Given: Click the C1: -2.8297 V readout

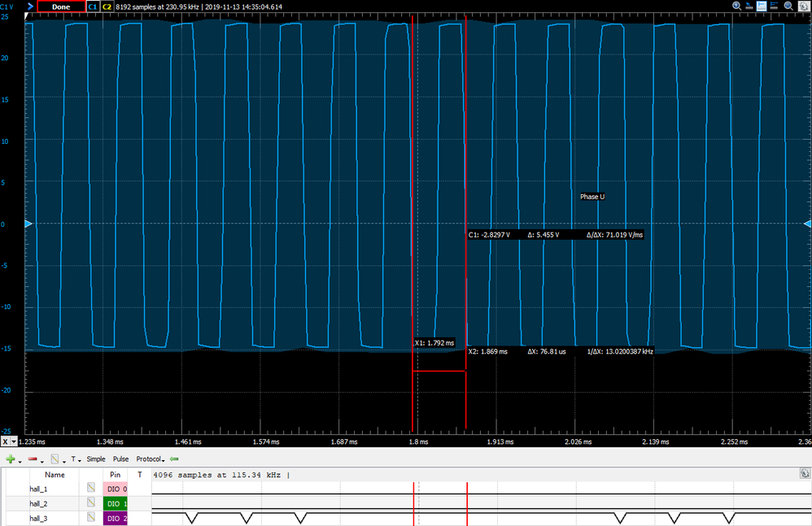Looking at the screenshot, I should (x=489, y=235).
